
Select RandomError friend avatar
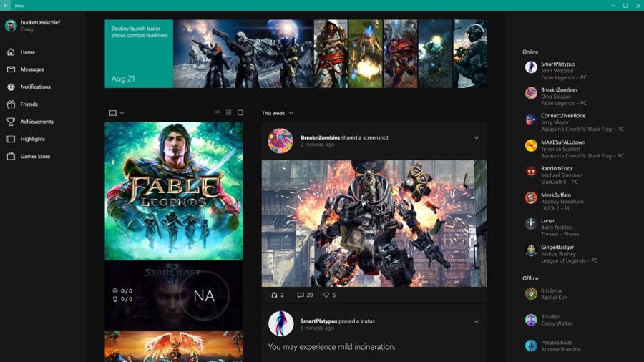click(531, 172)
